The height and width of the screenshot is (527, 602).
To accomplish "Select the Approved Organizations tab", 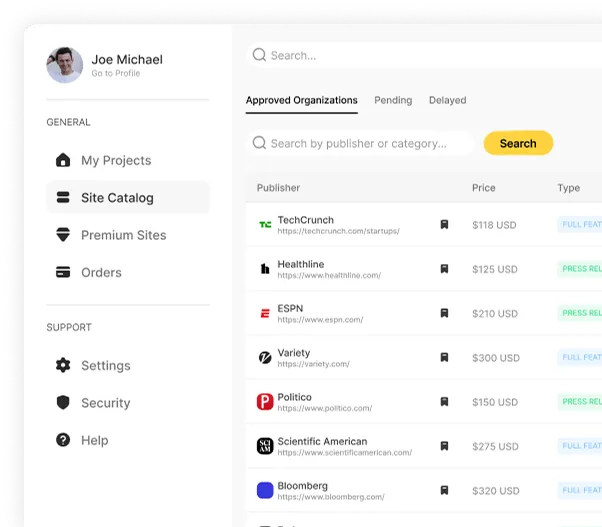I will tap(302, 101).
